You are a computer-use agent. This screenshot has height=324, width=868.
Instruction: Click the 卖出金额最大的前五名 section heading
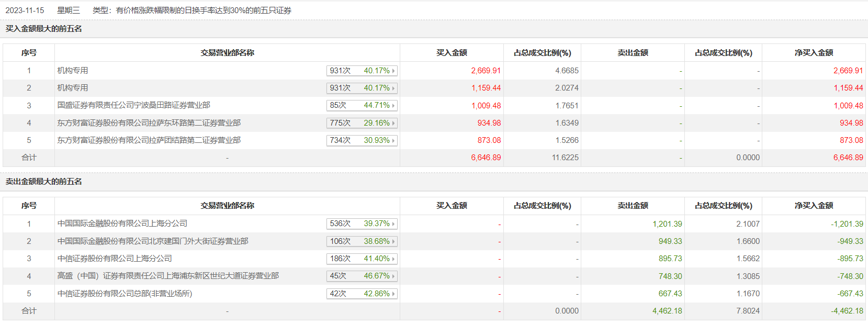tap(43, 182)
